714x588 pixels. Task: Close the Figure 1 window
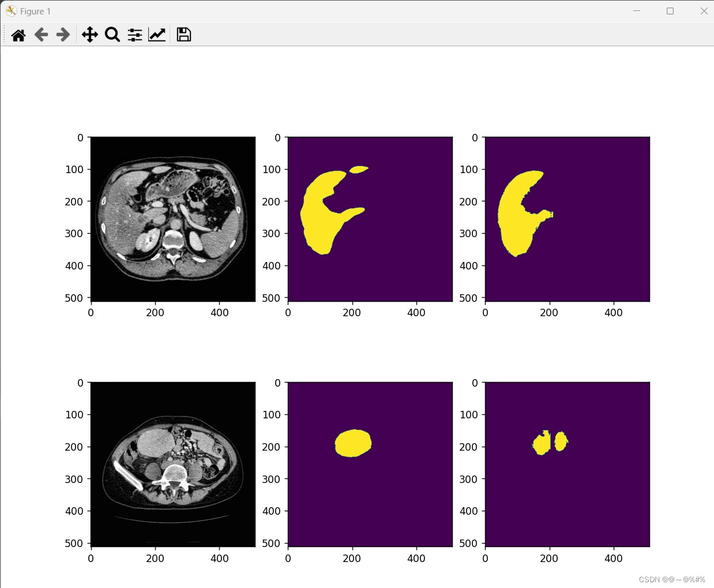pyautogui.click(x=704, y=11)
